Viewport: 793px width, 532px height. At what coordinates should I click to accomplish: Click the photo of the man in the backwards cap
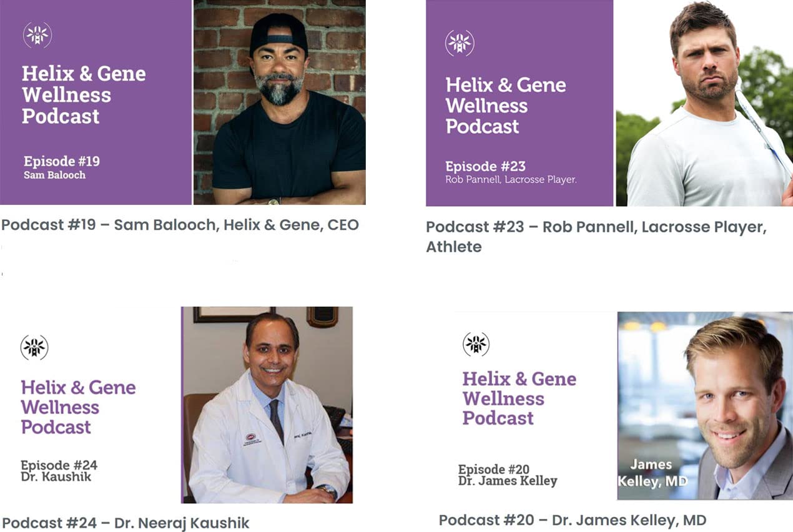click(x=279, y=102)
